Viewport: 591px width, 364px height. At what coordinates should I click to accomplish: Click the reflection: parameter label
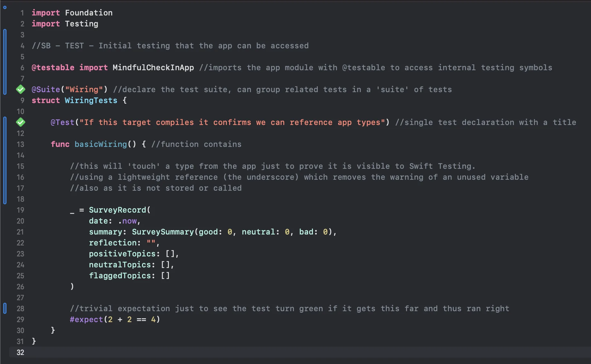click(x=115, y=243)
